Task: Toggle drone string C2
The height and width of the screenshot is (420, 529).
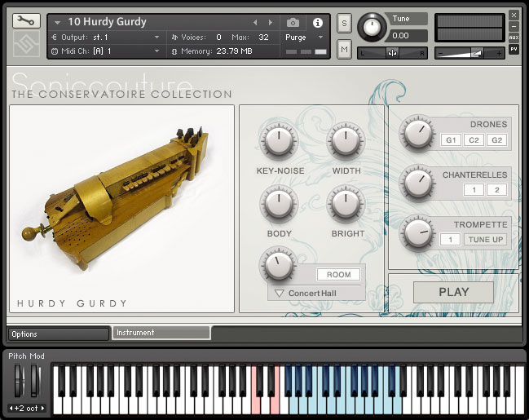Action: pyautogui.click(x=474, y=140)
